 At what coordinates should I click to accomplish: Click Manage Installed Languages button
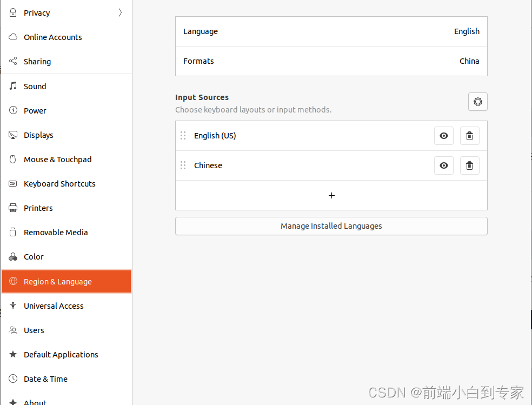331,226
